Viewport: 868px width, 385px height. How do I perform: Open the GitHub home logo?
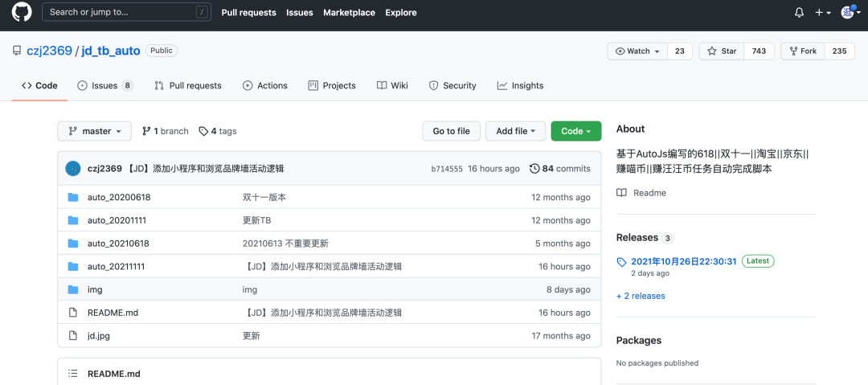pyautogui.click(x=23, y=11)
